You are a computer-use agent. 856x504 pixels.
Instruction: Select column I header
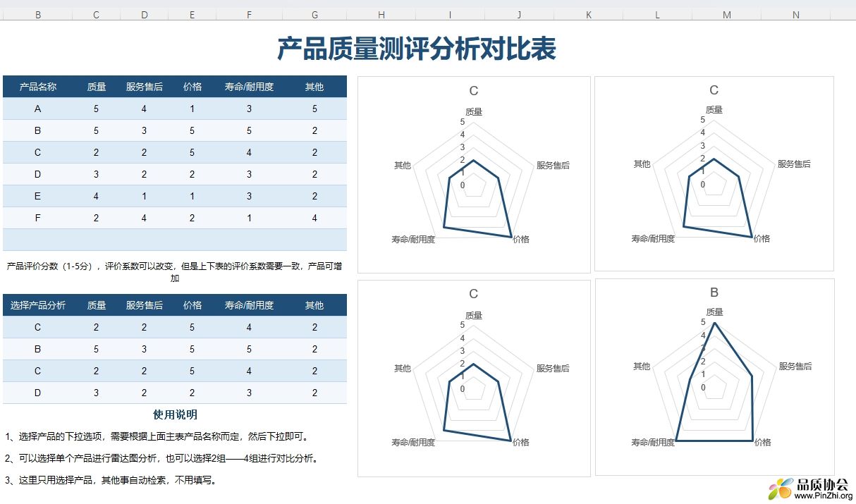tap(450, 15)
